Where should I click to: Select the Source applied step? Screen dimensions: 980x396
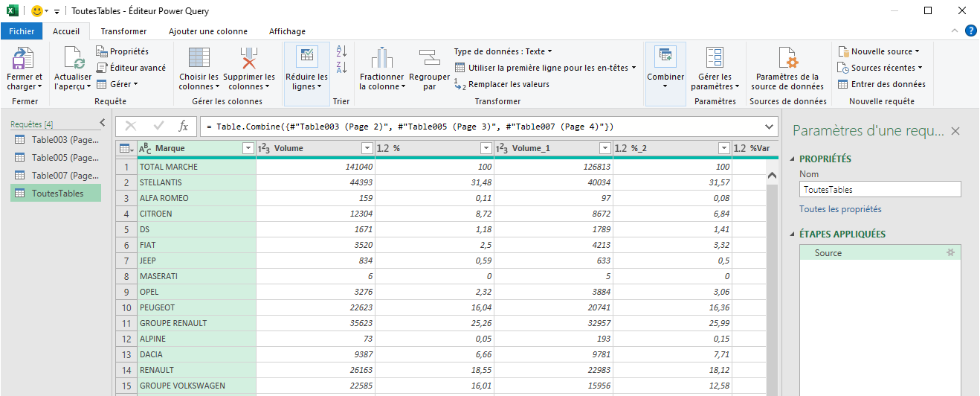(880, 253)
